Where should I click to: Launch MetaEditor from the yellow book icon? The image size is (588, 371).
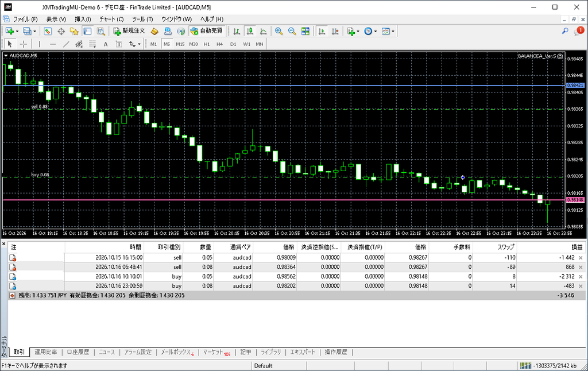click(154, 32)
